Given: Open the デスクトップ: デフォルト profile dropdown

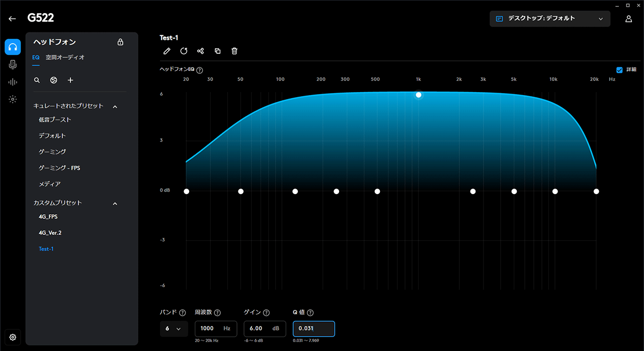Looking at the screenshot, I should pyautogui.click(x=549, y=19).
